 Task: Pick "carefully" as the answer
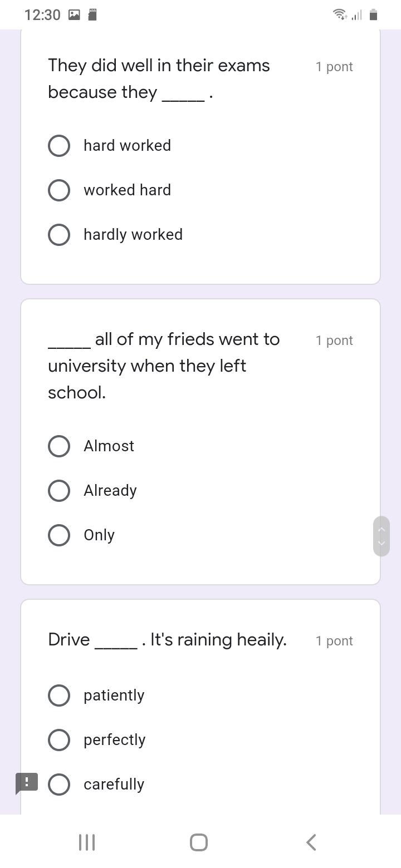[59, 785]
